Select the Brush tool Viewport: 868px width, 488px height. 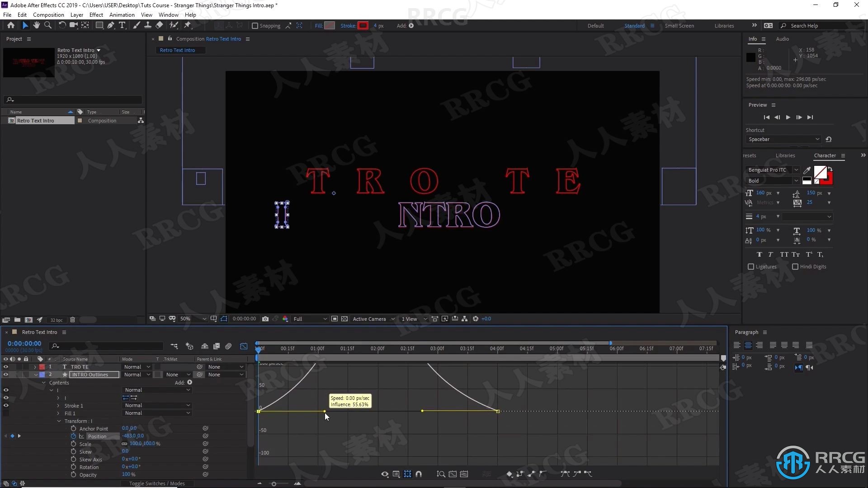click(136, 26)
